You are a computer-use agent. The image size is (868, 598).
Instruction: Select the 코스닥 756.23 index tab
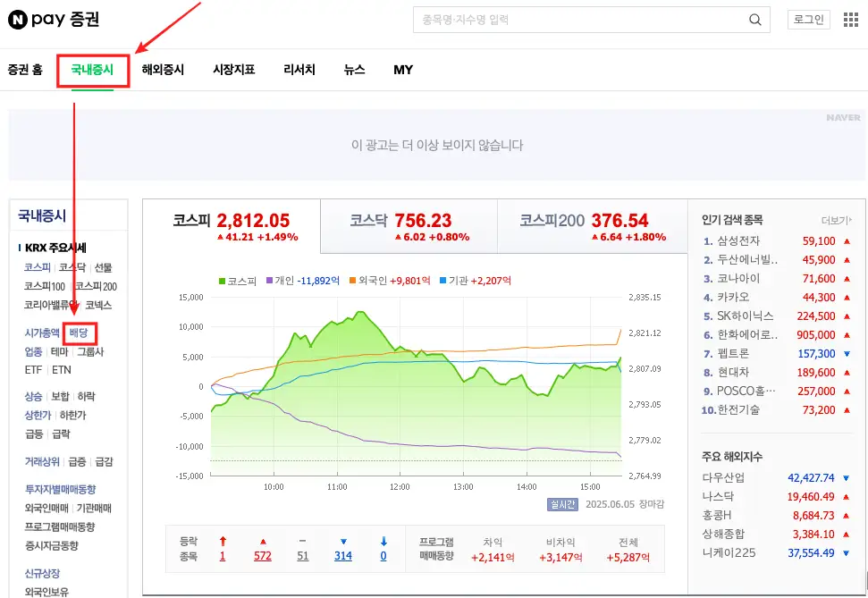point(409,226)
